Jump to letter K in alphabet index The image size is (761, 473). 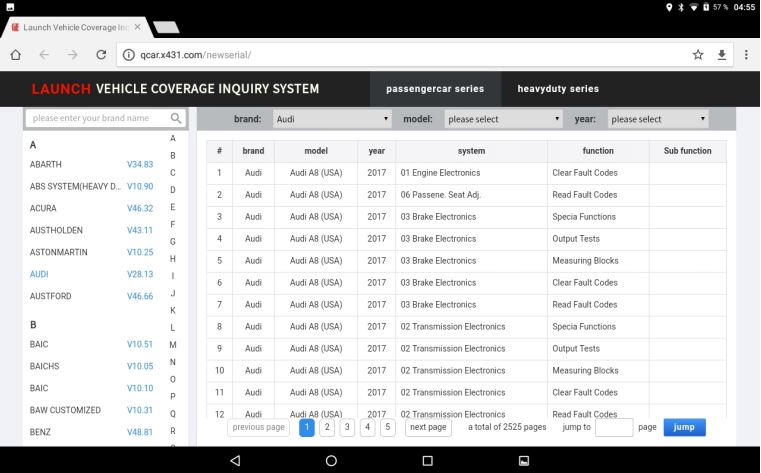173,310
